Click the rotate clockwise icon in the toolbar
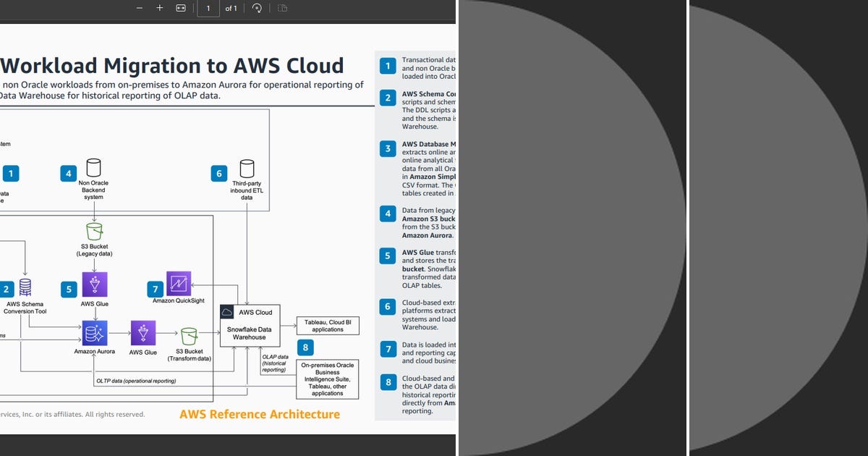This screenshot has width=868, height=456. (258, 8)
